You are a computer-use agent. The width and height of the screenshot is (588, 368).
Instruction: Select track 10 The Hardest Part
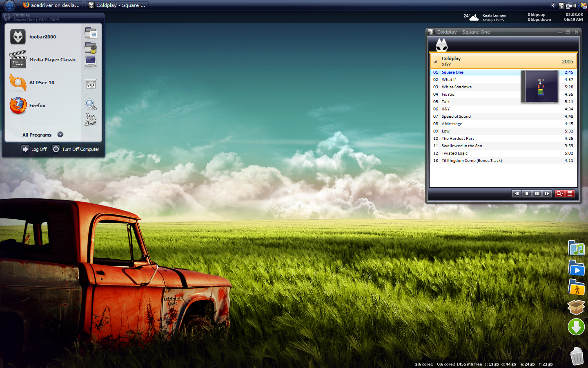click(503, 139)
